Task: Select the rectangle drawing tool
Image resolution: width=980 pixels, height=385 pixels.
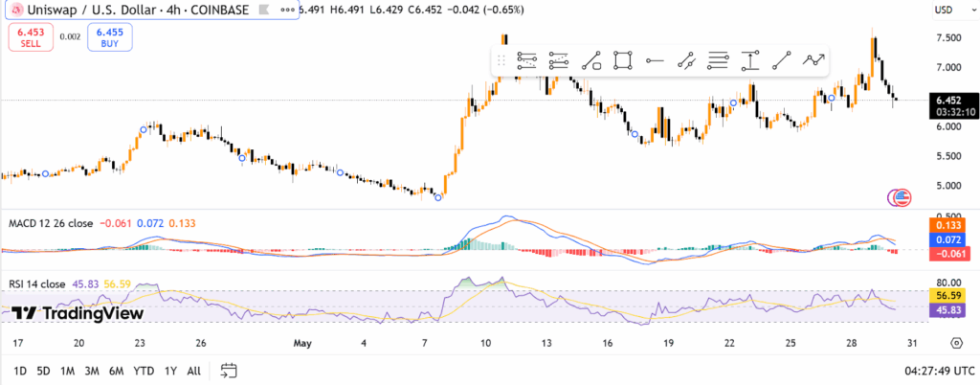Action: click(x=622, y=60)
